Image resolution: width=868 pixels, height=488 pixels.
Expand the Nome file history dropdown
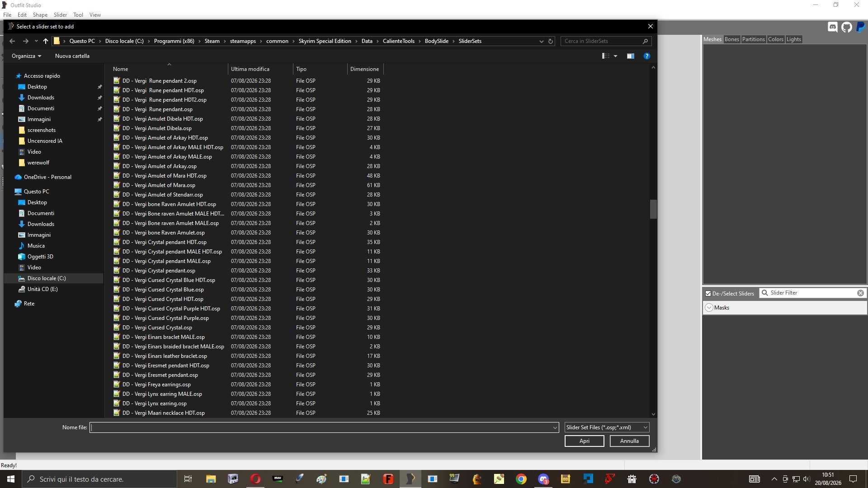555,427
